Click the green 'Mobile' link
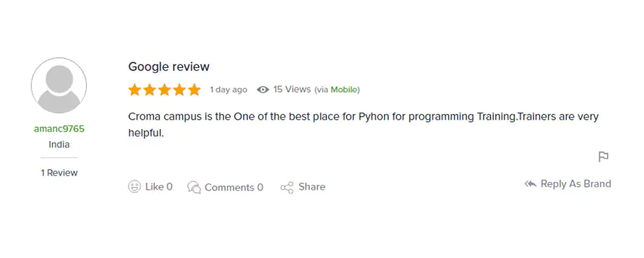Viewport: 644px width, 258px height. tap(344, 90)
